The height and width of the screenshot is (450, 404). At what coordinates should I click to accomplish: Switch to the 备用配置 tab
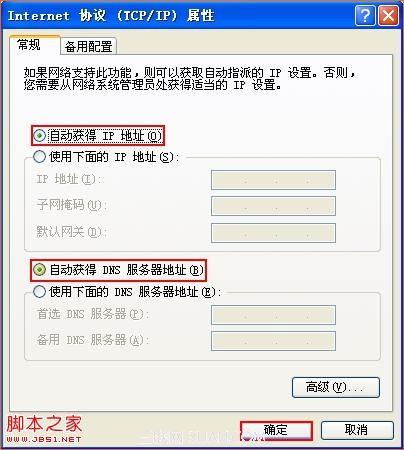(x=88, y=46)
